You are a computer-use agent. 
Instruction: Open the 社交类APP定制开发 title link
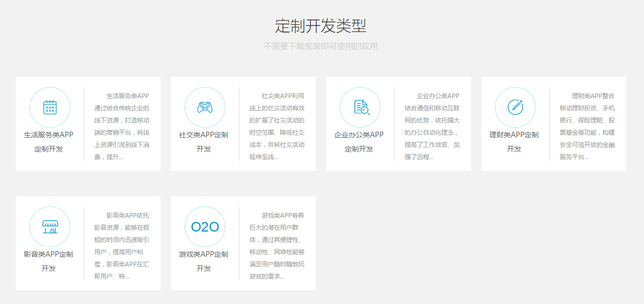204,142
